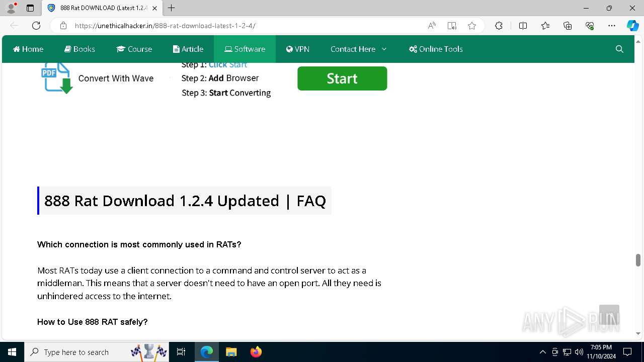This screenshot has height=362, width=644.
Task: Go to Home in site menu
Action: 28,49
